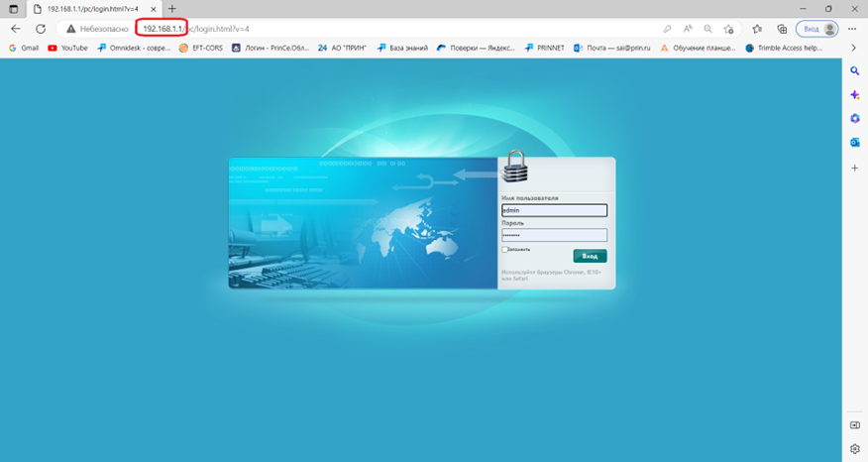Click the zoom magnifier icon in address bar

[x=708, y=29]
